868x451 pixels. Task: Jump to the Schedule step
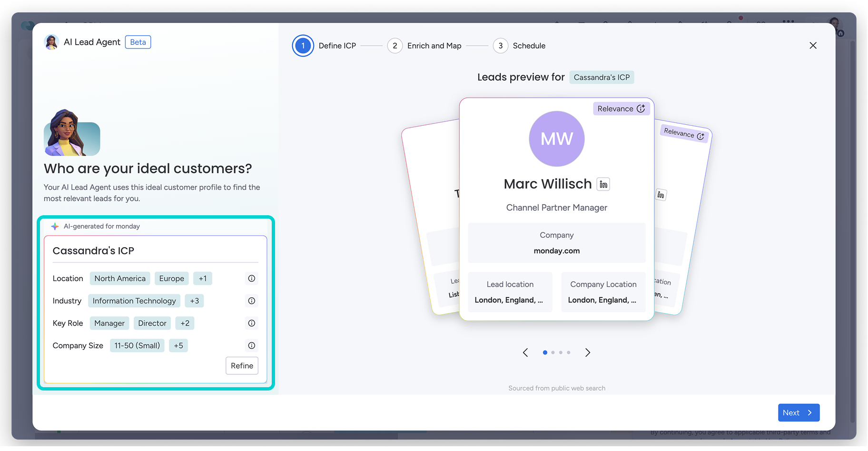click(519, 46)
